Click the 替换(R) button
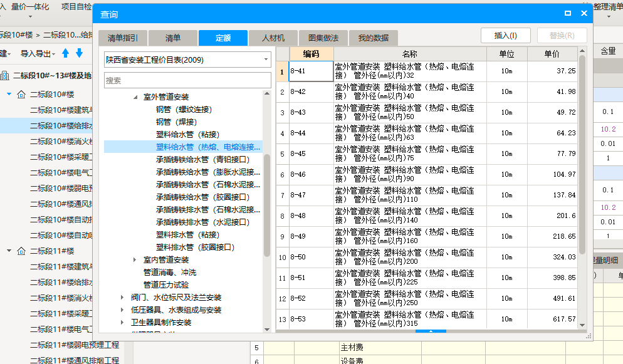 point(562,35)
